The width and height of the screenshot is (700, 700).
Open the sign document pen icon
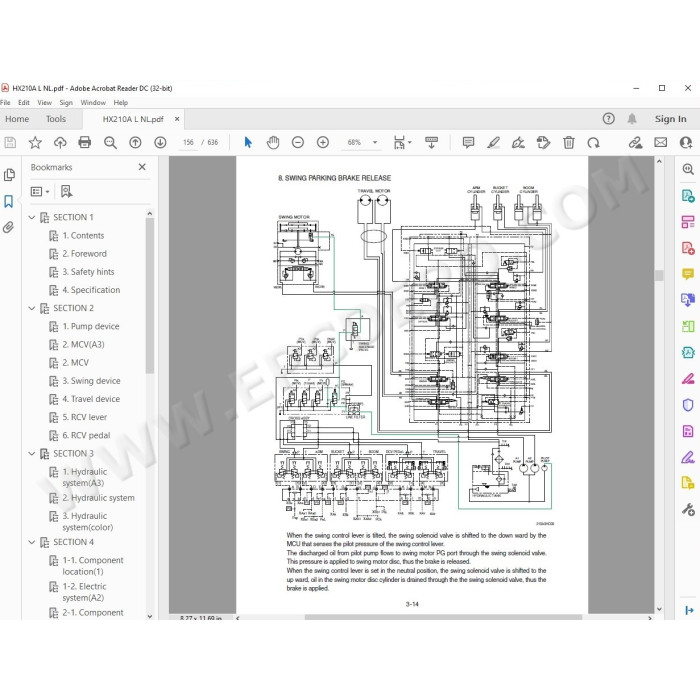(x=518, y=142)
